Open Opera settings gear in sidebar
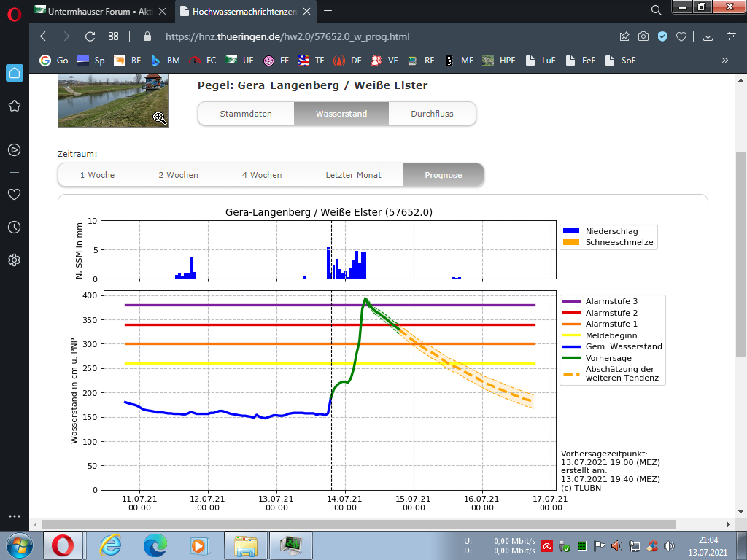 (14, 260)
